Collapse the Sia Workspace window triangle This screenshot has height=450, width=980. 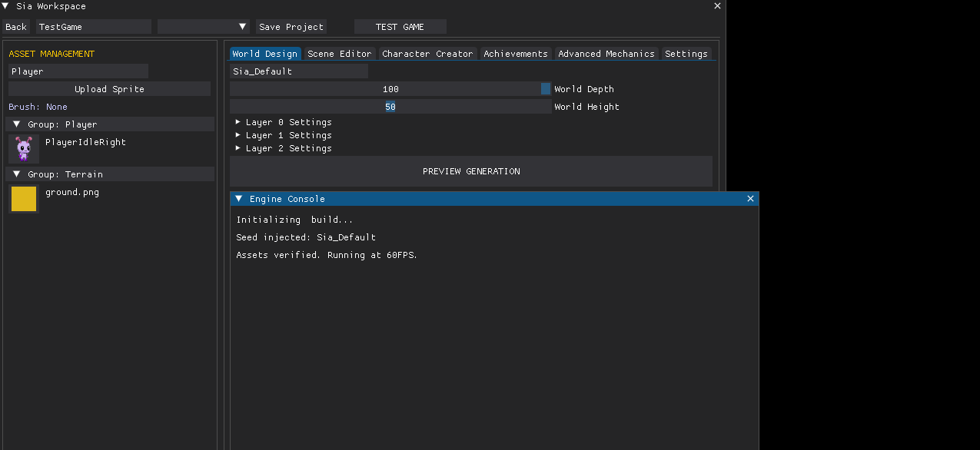click(x=6, y=6)
